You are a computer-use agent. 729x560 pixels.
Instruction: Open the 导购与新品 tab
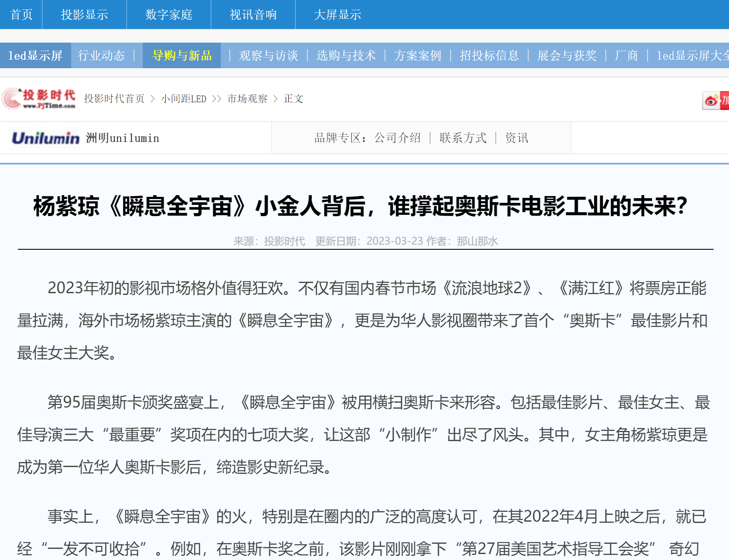[x=182, y=55]
